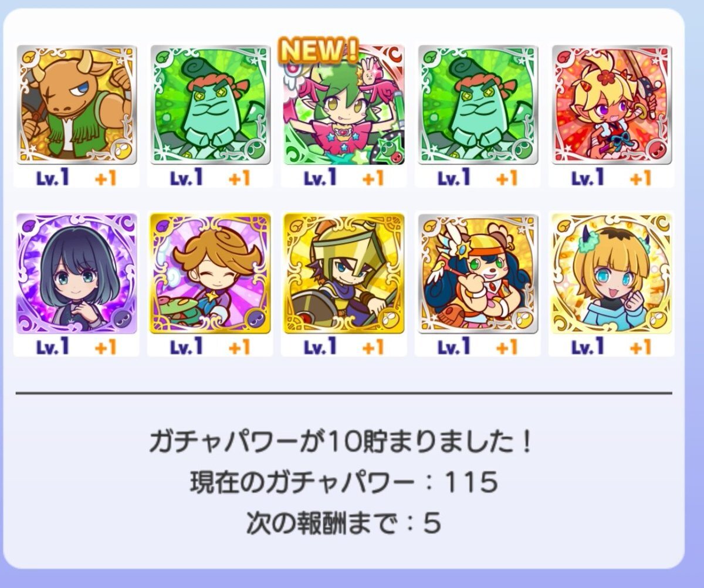Tap the green ghost card beside the bull card
The height and width of the screenshot is (588, 704).
pos(211,104)
